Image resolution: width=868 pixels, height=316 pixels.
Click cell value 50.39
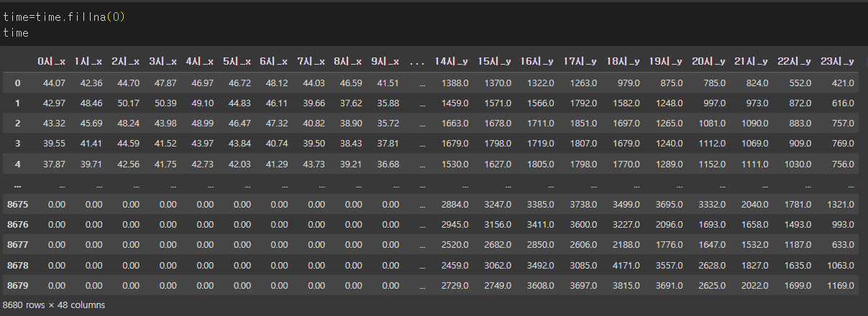[165, 103]
